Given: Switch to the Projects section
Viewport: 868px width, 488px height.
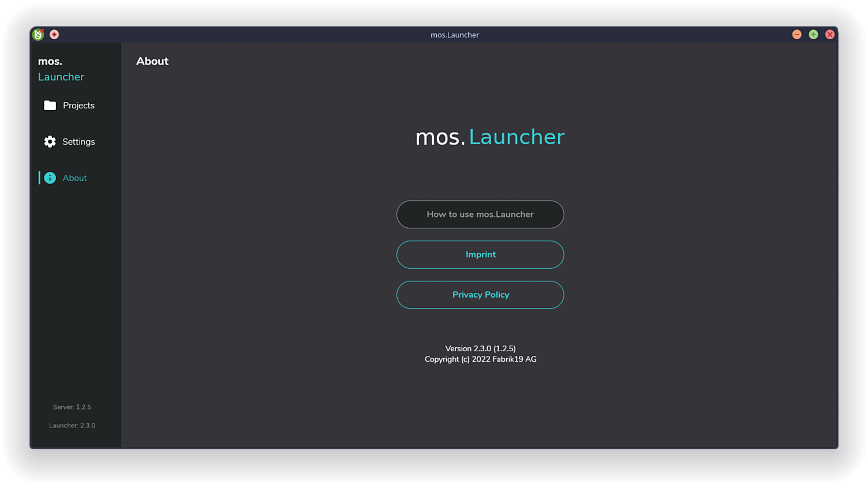Looking at the screenshot, I should 78,106.
